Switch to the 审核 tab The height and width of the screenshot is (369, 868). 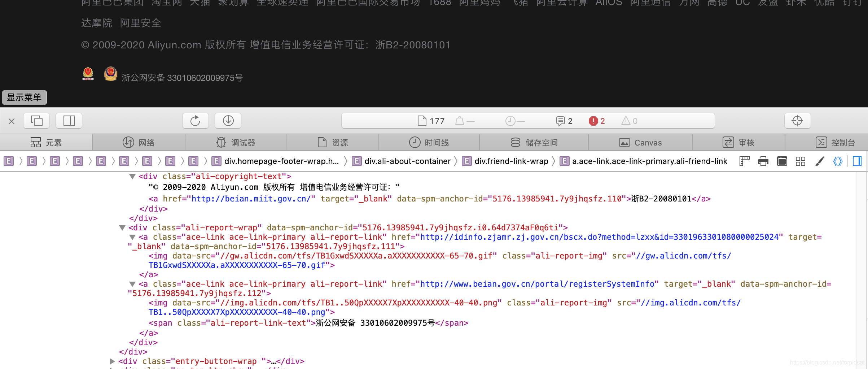[x=739, y=143]
